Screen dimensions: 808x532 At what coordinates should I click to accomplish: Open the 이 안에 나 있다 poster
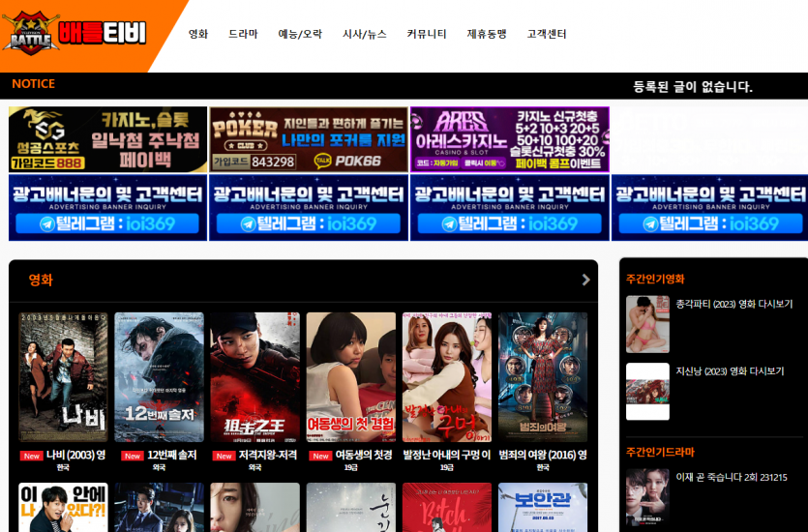[x=63, y=507]
